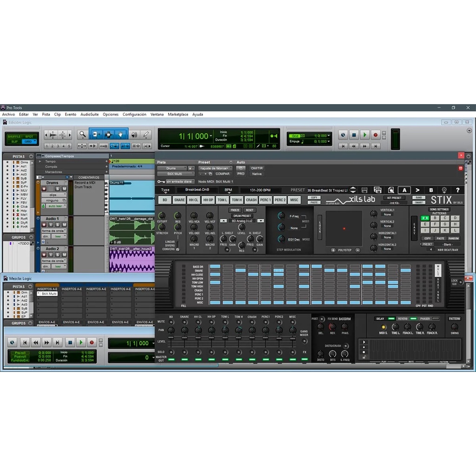Toggle the EASY mode button
Viewport: 476px width, 476px height.
pos(414,228)
